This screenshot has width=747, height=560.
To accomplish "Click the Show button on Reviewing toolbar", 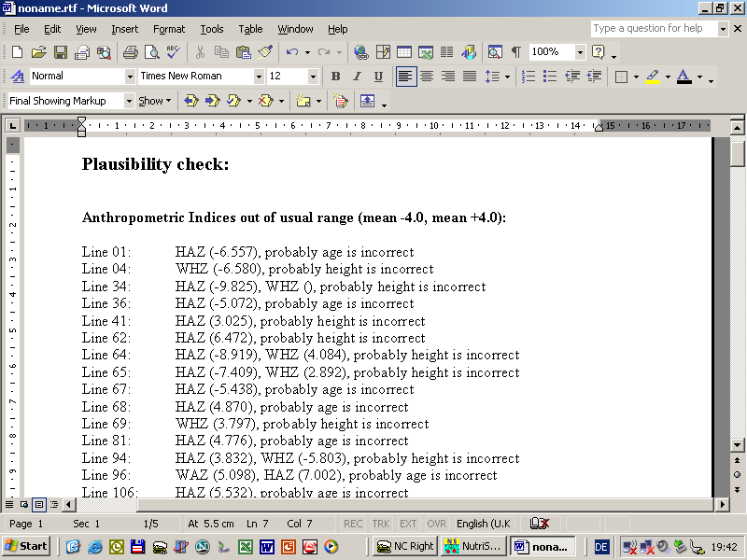I will (x=154, y=101).
